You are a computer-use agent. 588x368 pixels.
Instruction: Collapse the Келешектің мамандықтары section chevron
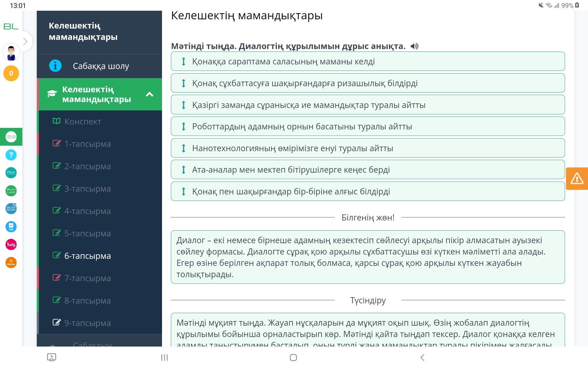coord(149,94)
